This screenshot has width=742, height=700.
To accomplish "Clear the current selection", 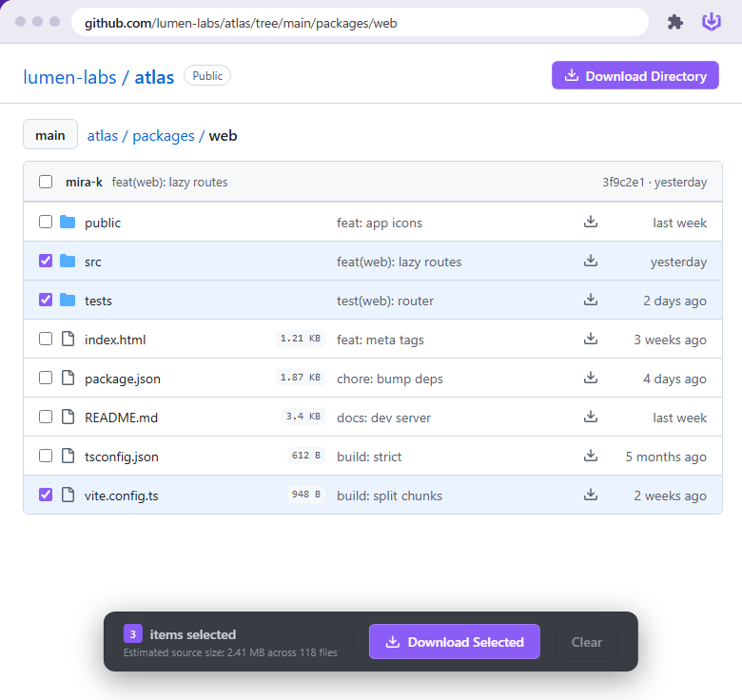I will [x=586, y=641].
